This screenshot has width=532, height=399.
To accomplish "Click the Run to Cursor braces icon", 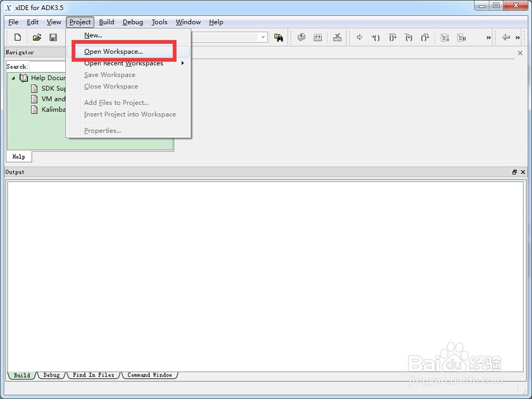I will (x=425, y=37).
